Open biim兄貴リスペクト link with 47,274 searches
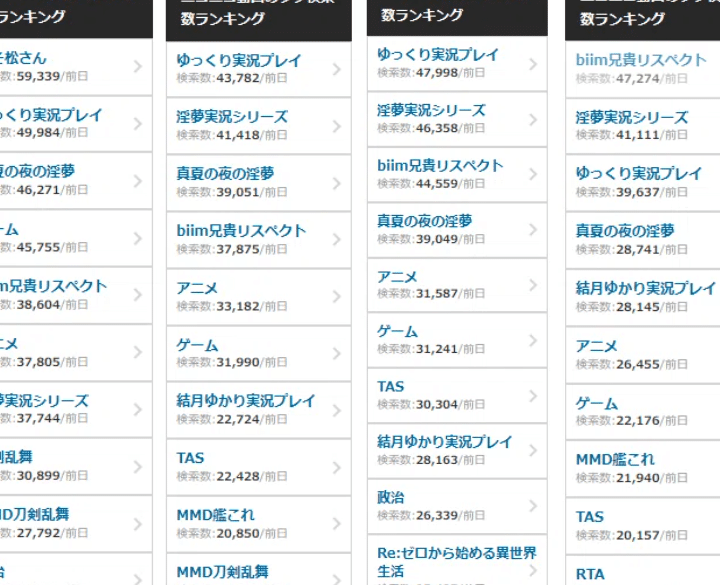Screen dimensions: 720x585 click(x=640, y=60)
